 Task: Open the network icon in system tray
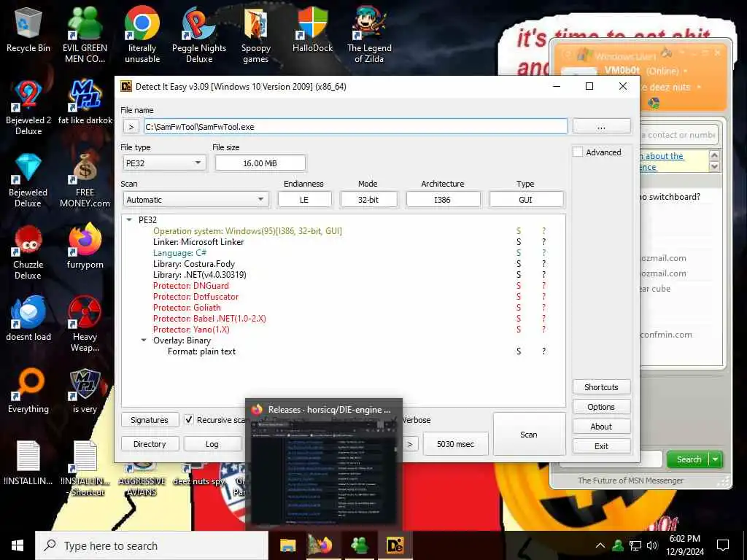(x=635, y=545)
